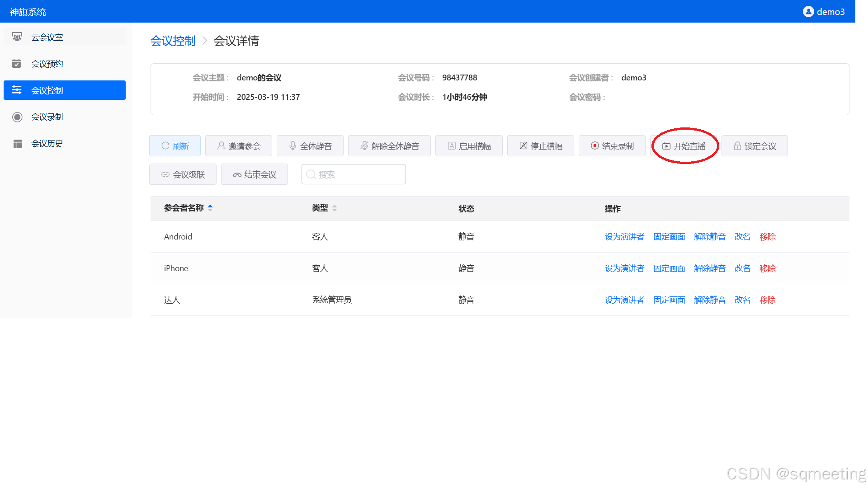
Task: Stop the banner with 停止横幅
Action: (541, 146)
